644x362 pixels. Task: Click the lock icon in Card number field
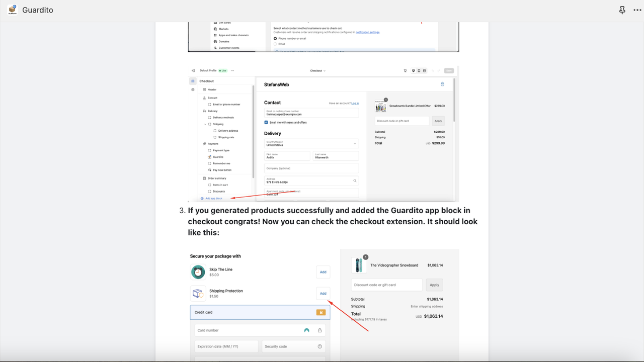319,330
